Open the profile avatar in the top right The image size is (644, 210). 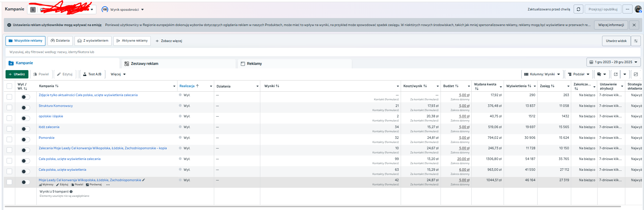coord(638,9)
